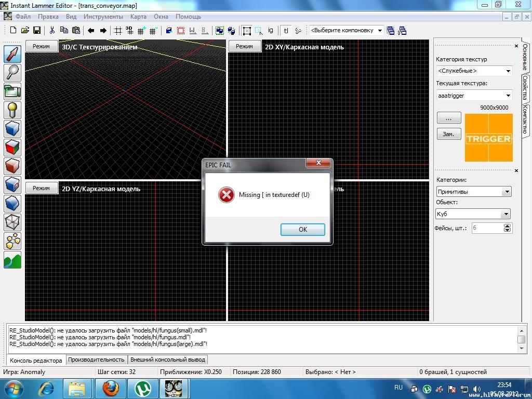Choose the light bulb entity tool
The image size is (532, 399).
click(x=12, y=110)
